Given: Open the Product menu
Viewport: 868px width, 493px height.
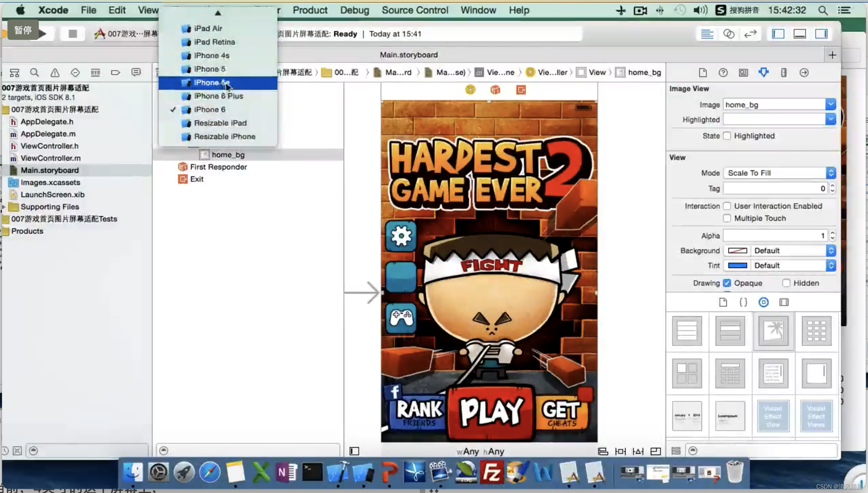Looking at the screenshot, I should coord(310,10).
